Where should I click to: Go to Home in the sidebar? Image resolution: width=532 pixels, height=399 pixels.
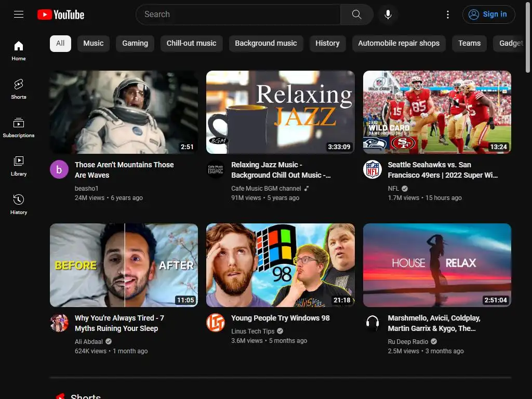click(x=19, y=51)
